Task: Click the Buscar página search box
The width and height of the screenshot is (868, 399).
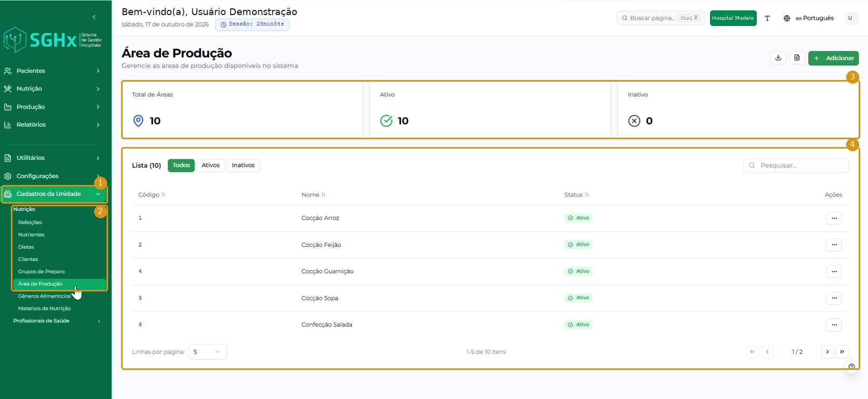Action: pyautogui.click(x=661, y=18)
